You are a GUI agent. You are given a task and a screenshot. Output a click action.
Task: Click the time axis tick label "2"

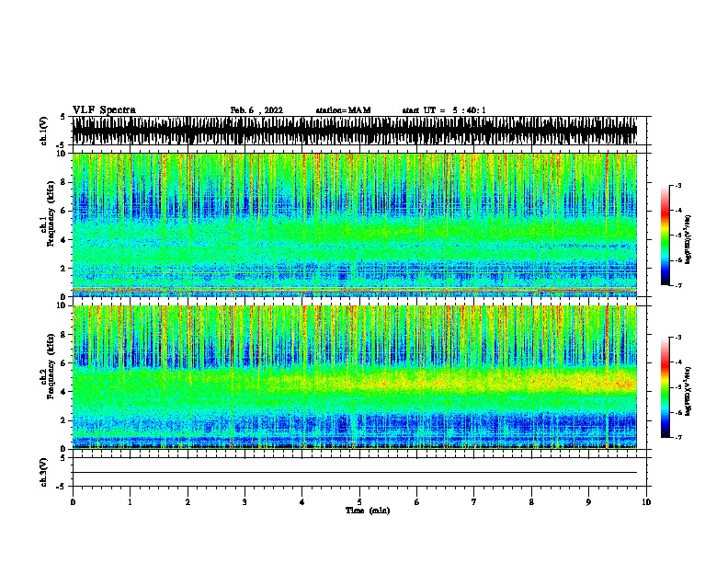point(188,502)
